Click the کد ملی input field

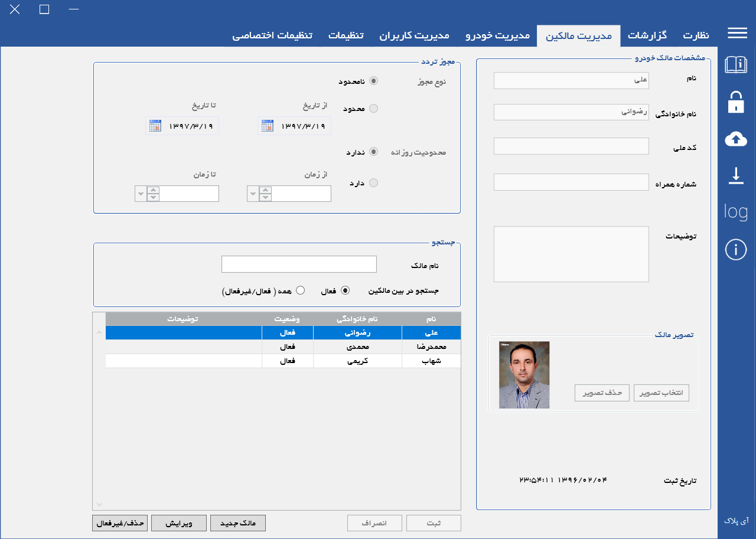(571, 146)
